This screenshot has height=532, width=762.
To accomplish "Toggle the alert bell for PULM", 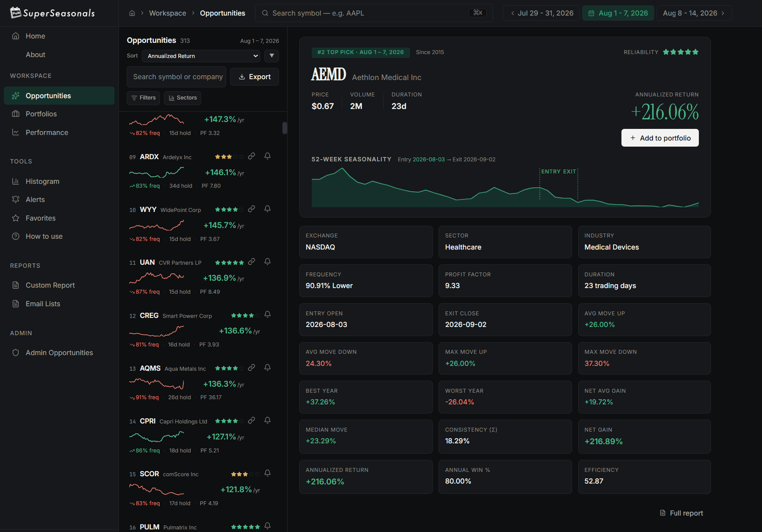I will (267, 526).
